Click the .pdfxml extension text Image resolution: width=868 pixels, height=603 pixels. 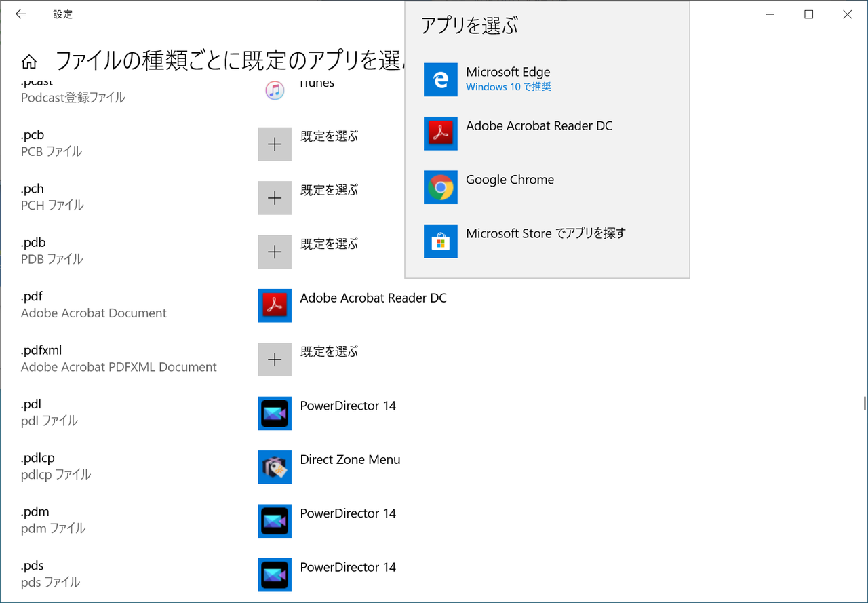(41, 351)
